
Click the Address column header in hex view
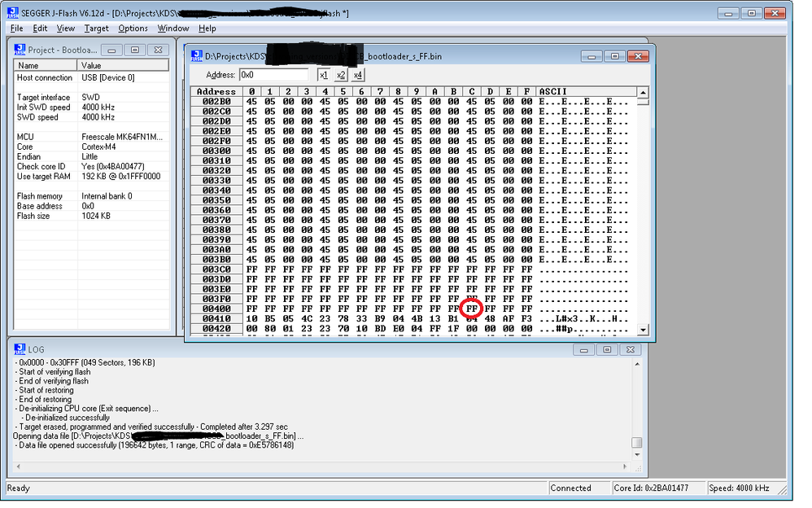[x=216, y=92]
